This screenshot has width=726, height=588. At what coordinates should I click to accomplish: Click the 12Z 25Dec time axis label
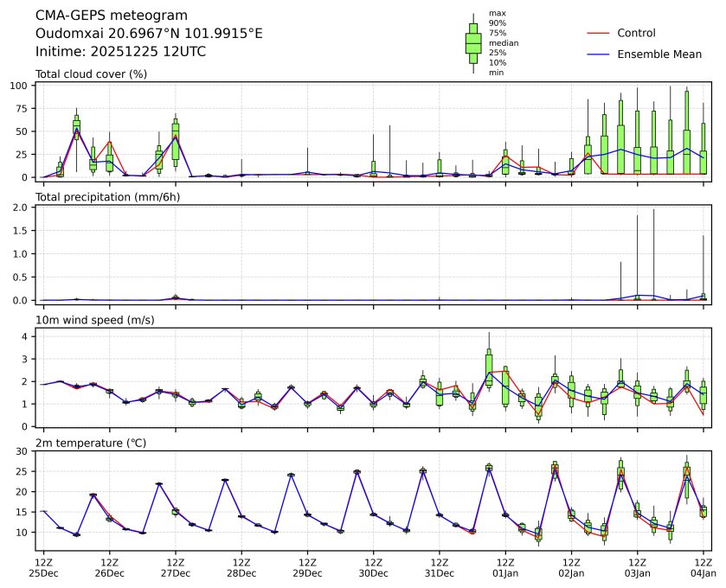(43, 566)
